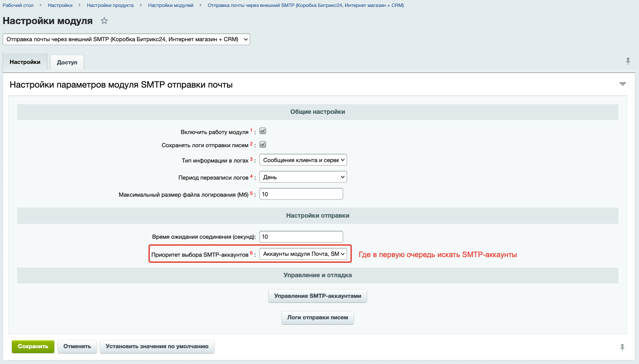Click "Настройки отправки" section header
The width and height of the screenshot is (639, 364).
point(318,216)
